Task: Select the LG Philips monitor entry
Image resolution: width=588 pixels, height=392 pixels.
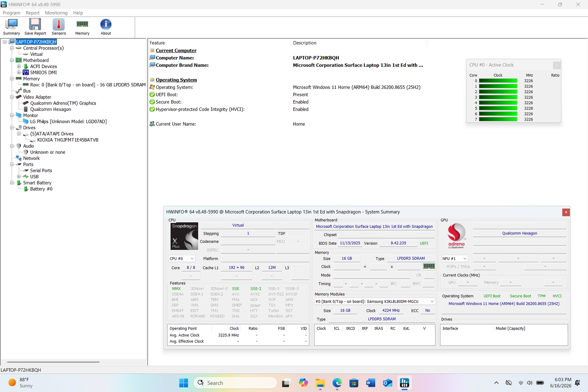Action: pos(68,122)
